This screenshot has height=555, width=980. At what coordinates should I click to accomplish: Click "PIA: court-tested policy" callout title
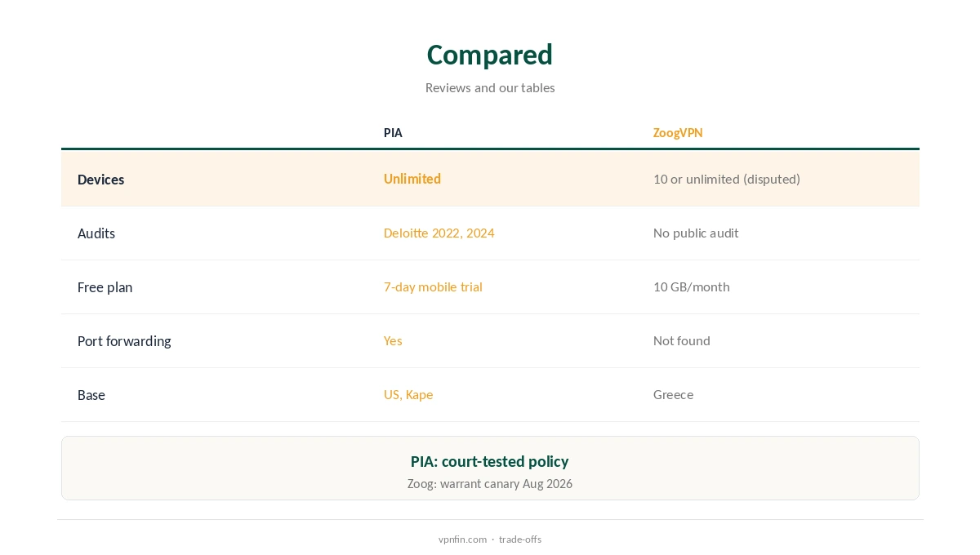tap(490, 461)
